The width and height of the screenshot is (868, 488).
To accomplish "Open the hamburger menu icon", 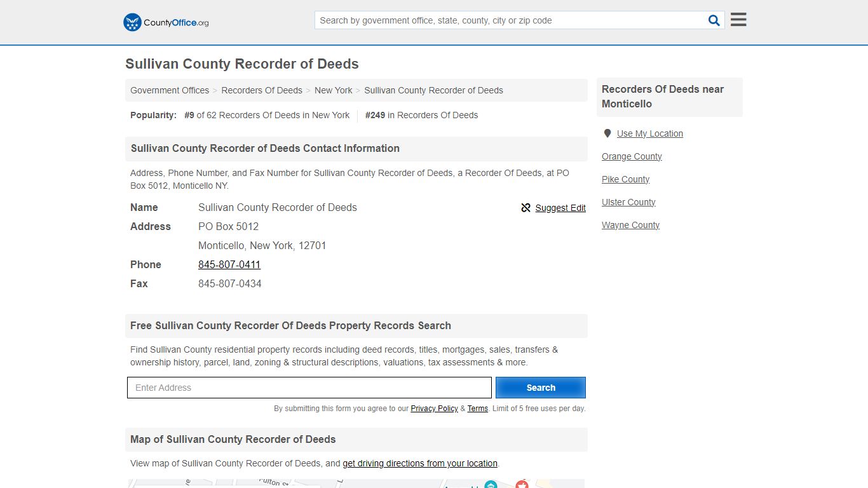I will 738,20.
